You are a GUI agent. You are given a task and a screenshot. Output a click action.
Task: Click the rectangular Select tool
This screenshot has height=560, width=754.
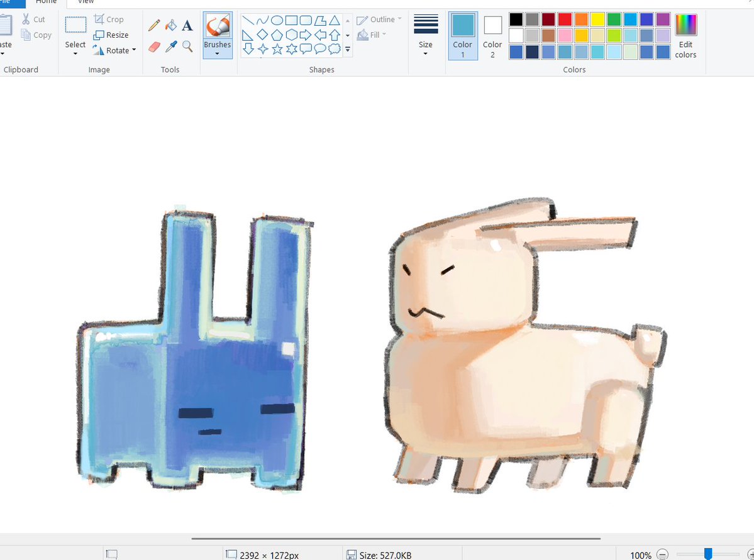click(75, 26)
